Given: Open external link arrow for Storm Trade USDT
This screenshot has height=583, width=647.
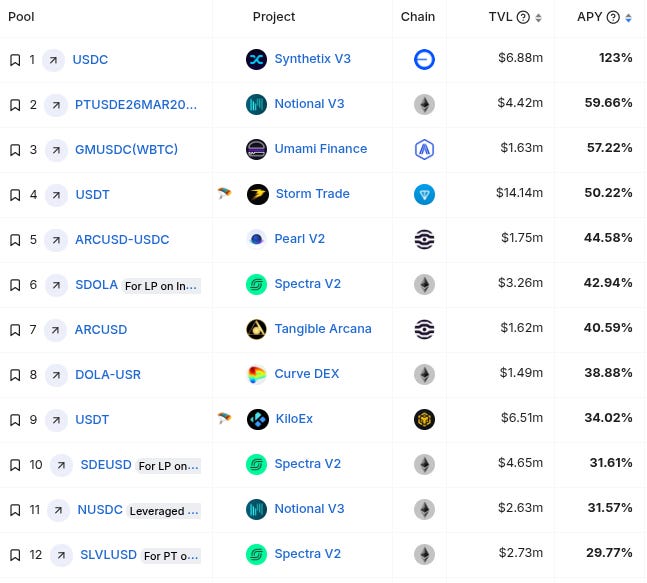Looking at the screenshot, I should (56, 195).
